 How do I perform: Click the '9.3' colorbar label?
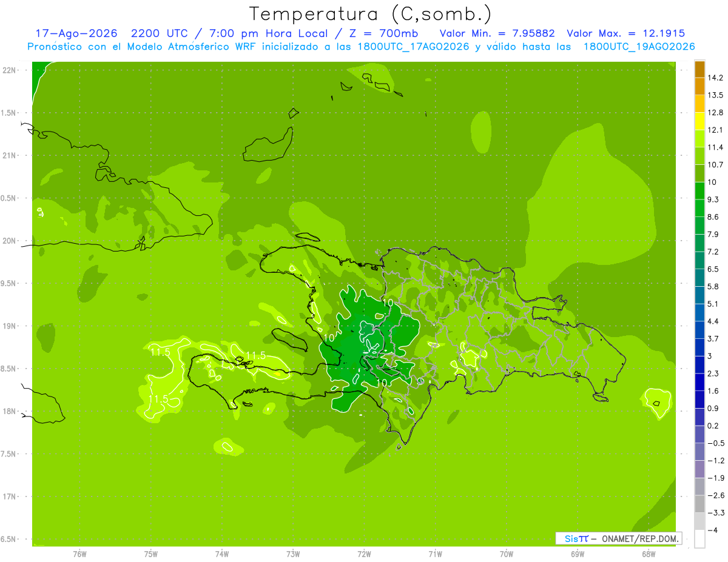point(713,199)
